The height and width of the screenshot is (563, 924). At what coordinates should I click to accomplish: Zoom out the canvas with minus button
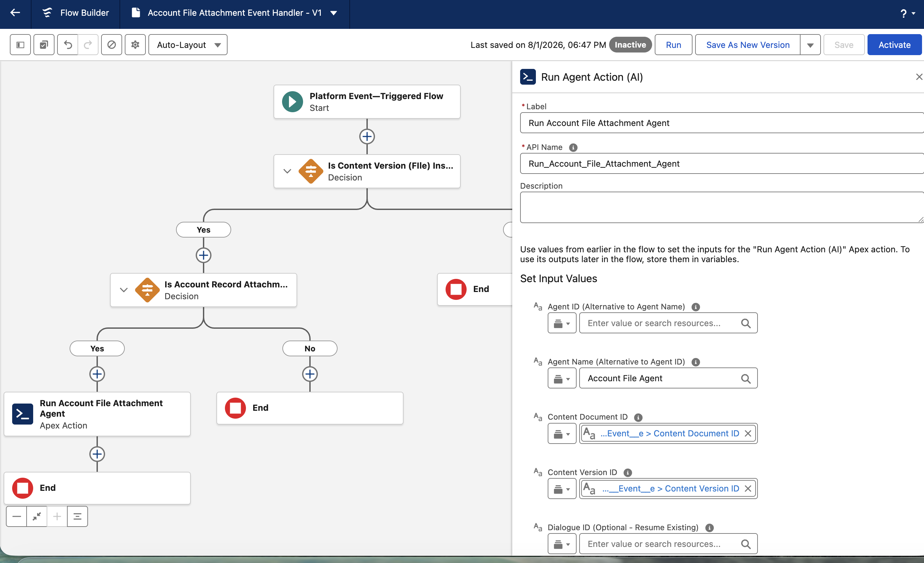(x=16, y=516)
